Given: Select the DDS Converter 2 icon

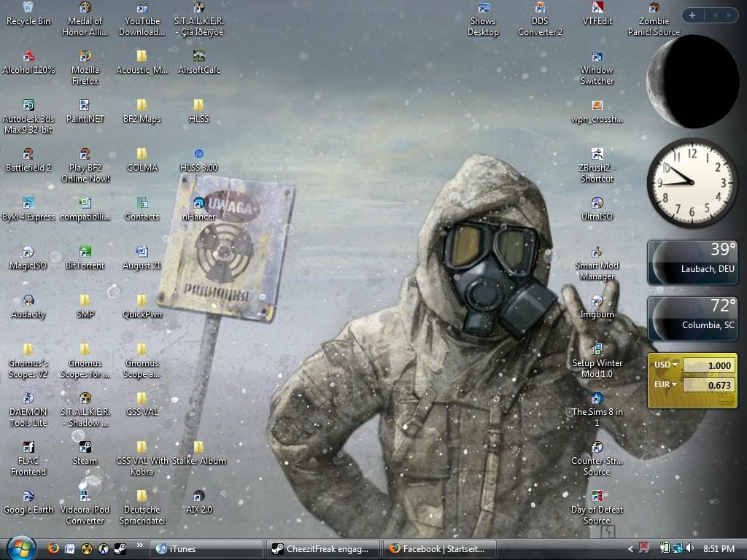Looking at the screenshot, I should (540, 19).
